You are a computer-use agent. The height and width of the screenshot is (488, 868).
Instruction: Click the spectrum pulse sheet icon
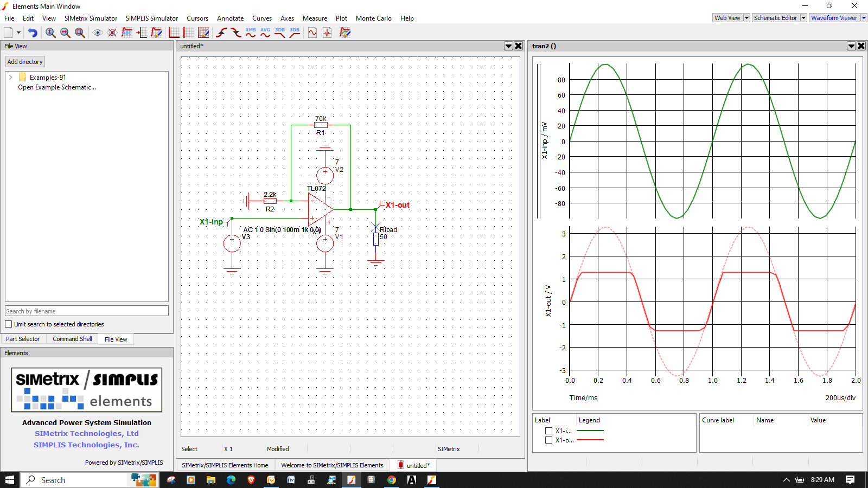(327, 33)
